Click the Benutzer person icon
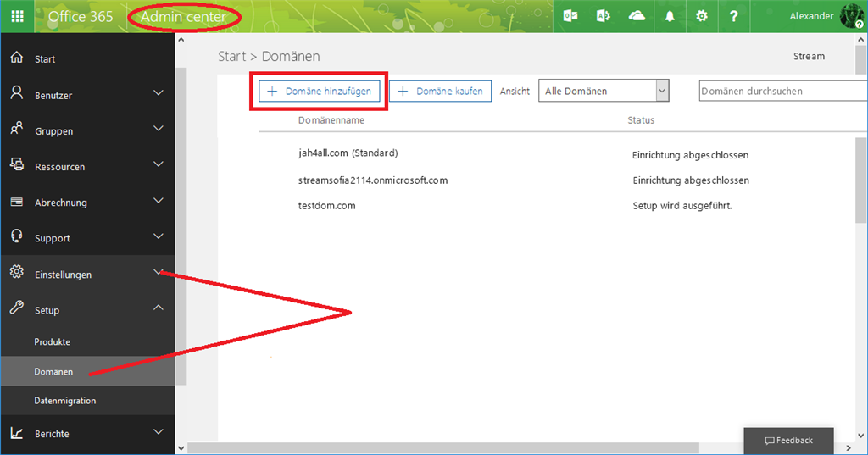Viewport: 868px width, 455px height. [x=17, y=92]
